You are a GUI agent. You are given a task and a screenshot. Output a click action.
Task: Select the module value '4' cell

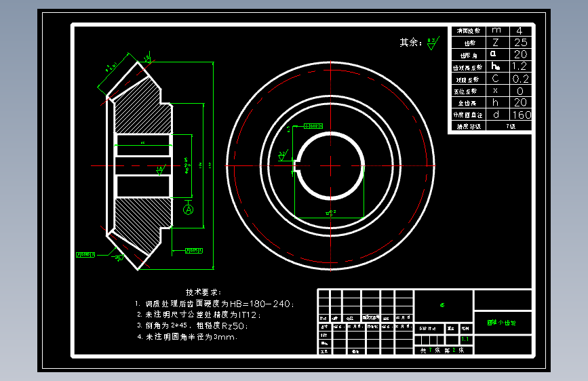[x=520, y=31]
